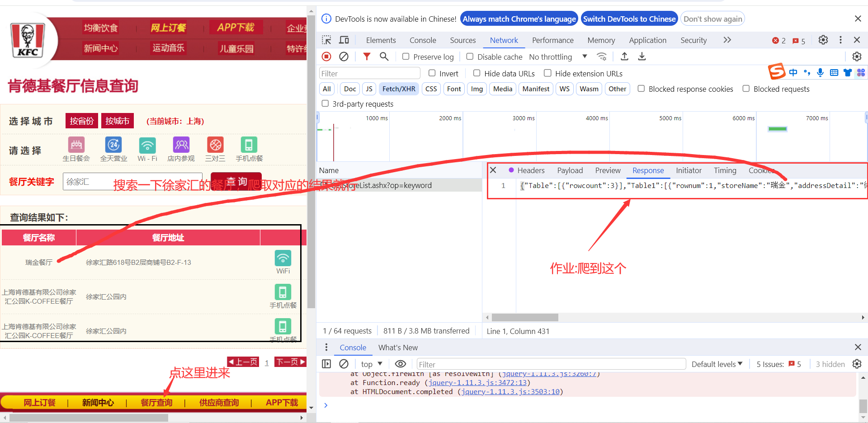Enable Preserve log checkbox
The image size is (868, 423).
coord(406,56)
